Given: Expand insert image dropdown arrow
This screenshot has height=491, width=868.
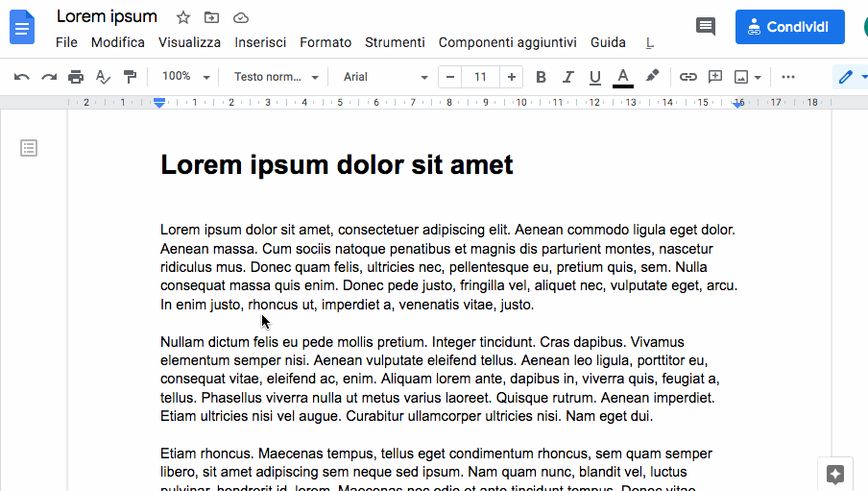Looking at the screenshot, I should pyautogui.click(x=758, y=77).
